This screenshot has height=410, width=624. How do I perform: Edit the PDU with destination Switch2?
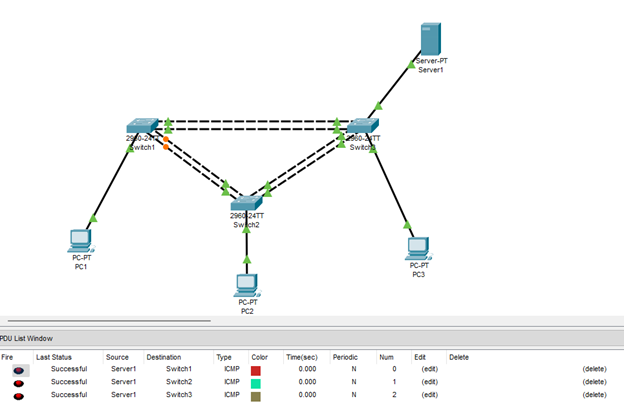(x=429, y=382)
